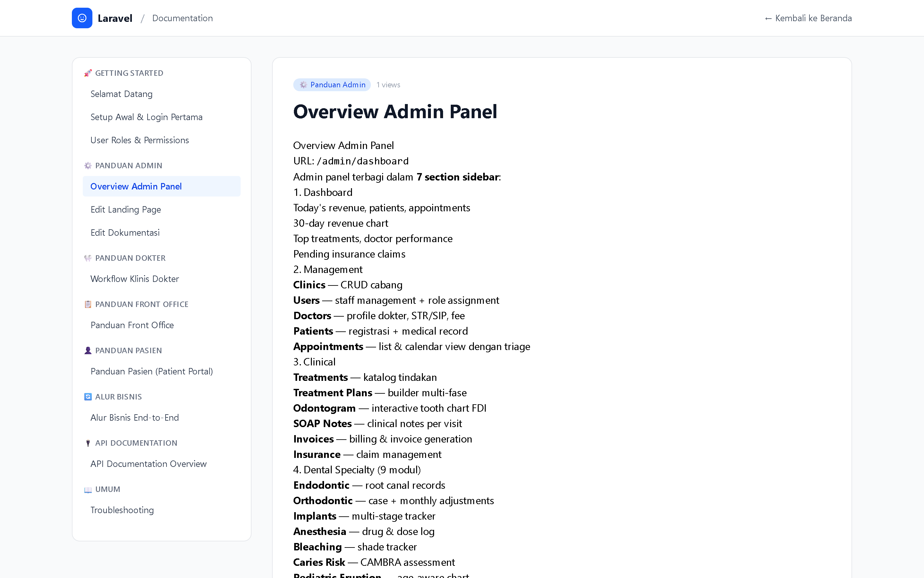Click 'Insurance — claim management' line
Viewport: 924px width, 578px height.
point(367,454)
